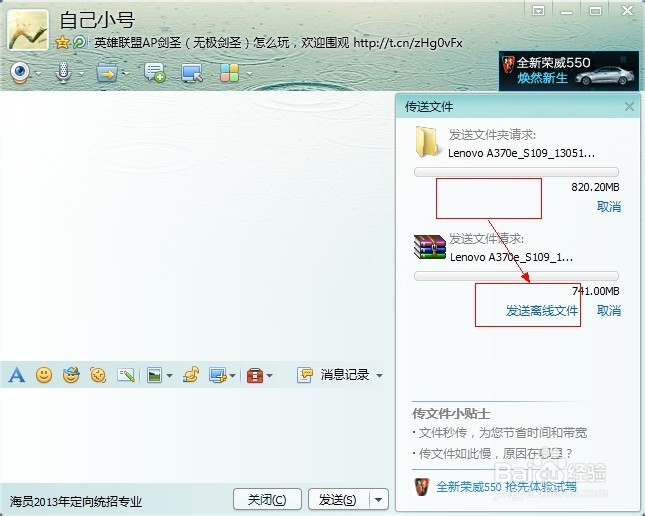Click the Roewe logo icon at panel bottom
Screen dimensions: 645x516
tap(422, 487)
